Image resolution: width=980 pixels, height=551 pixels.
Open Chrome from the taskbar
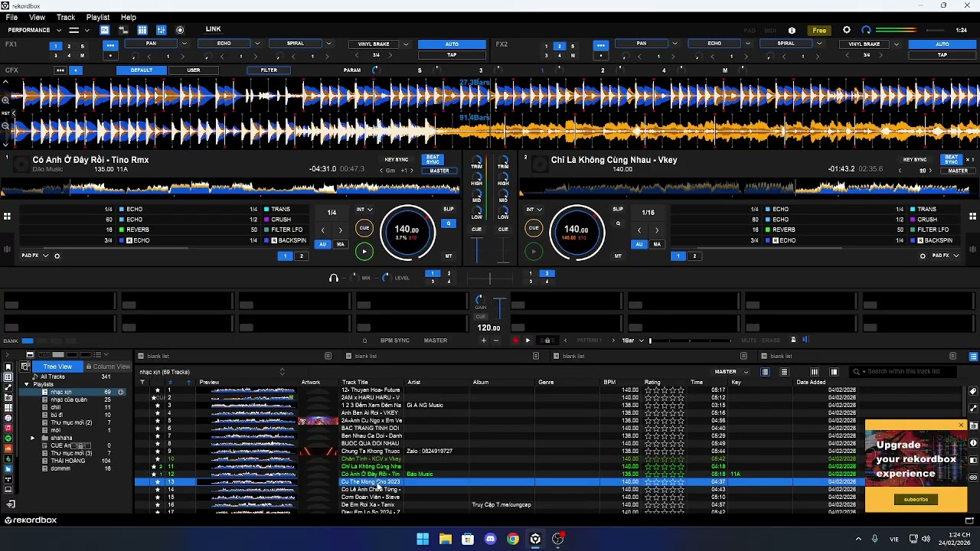click(513, 539)
